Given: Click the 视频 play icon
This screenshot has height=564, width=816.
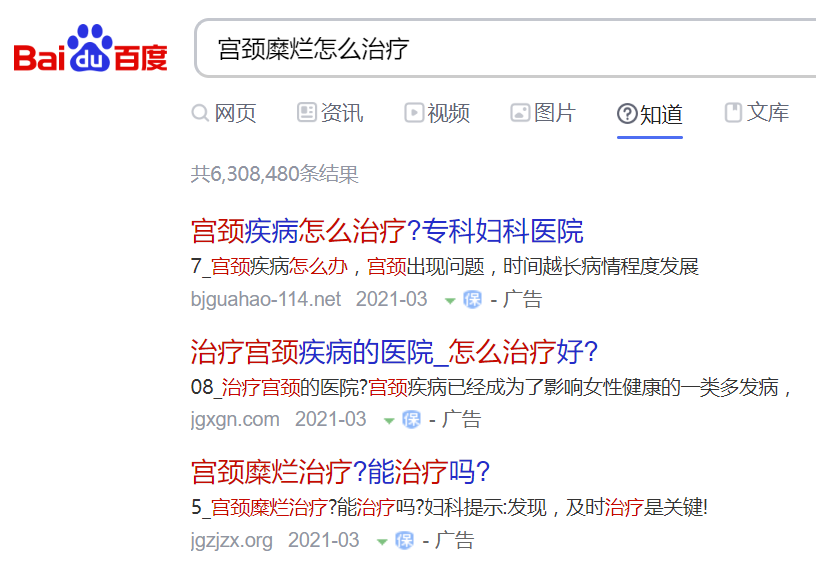Looking at the screenshot, I should (x=414, y=112).
